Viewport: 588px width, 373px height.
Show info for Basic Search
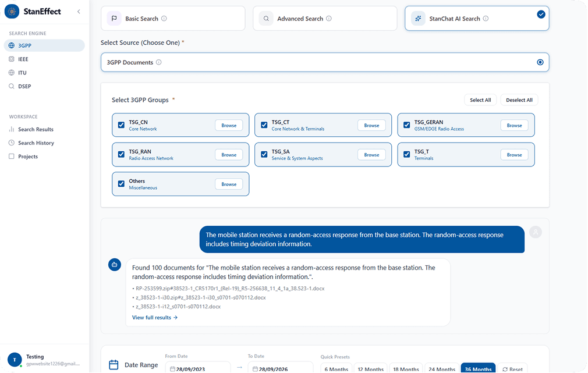tap(164, 19)
